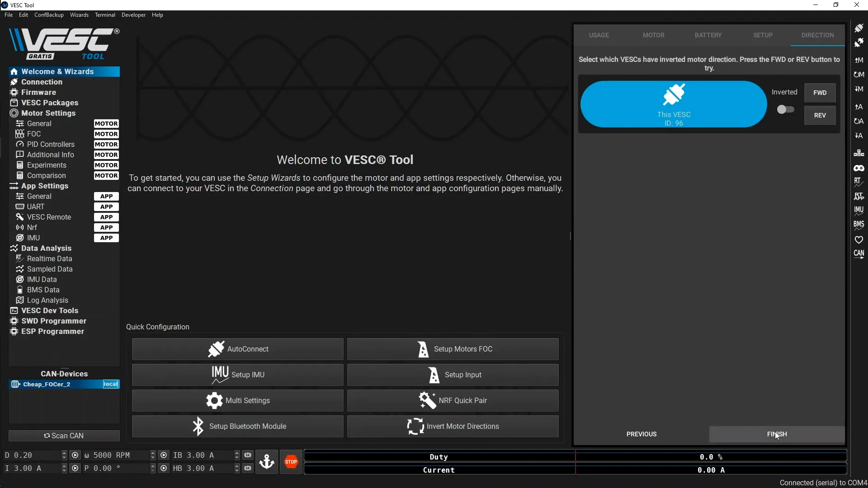Select Cheap_FOCer_2 in CAN-Devices list

[x=47, y=384]
